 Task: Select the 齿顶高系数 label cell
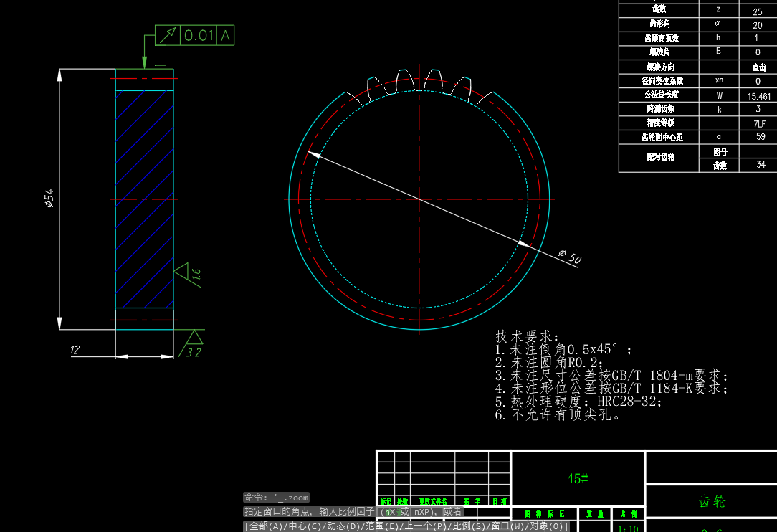tap(659, 38)
